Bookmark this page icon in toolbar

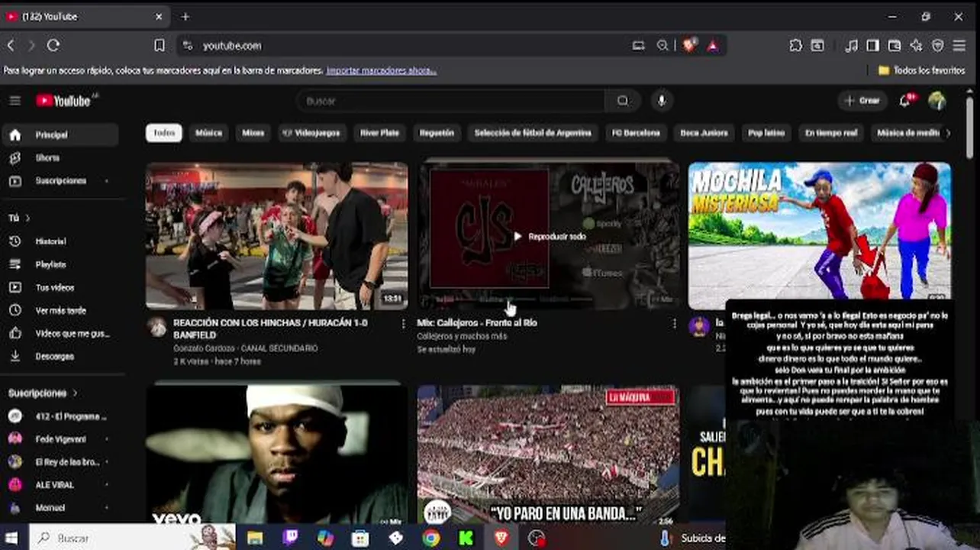tap(159, 46)
